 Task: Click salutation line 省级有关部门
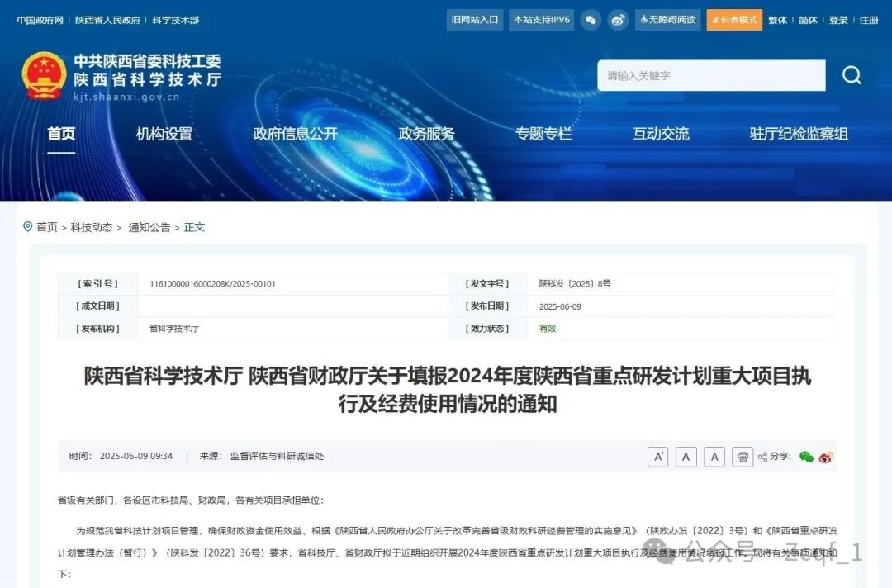pos(191,500)
